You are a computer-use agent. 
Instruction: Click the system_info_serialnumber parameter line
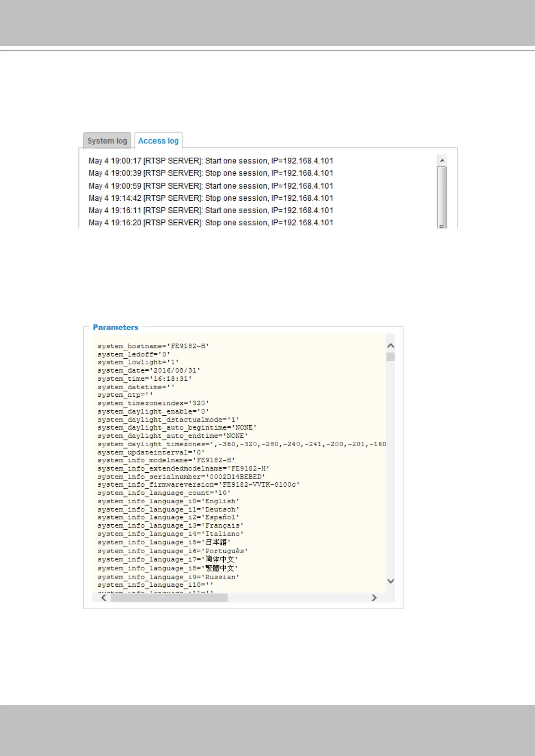click(181, 477)
